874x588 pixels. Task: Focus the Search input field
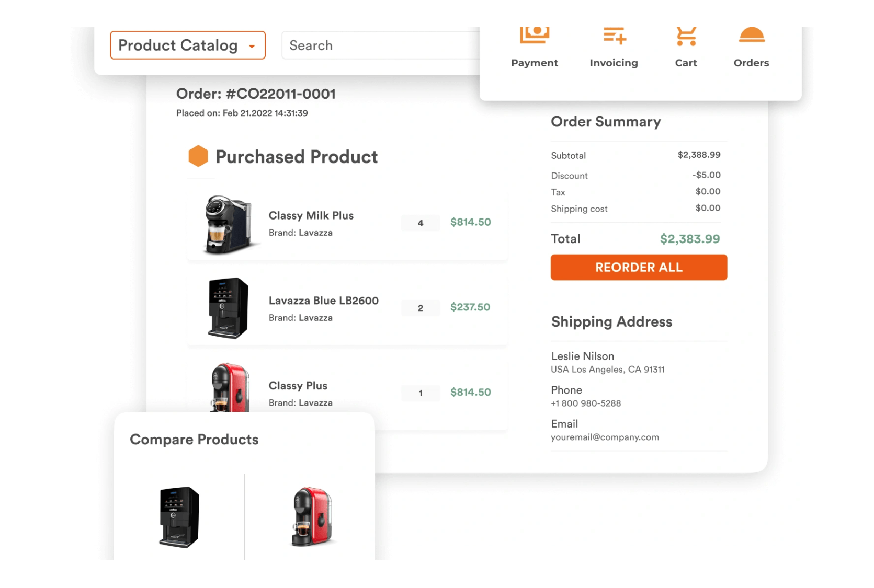(x=381, y=45)
